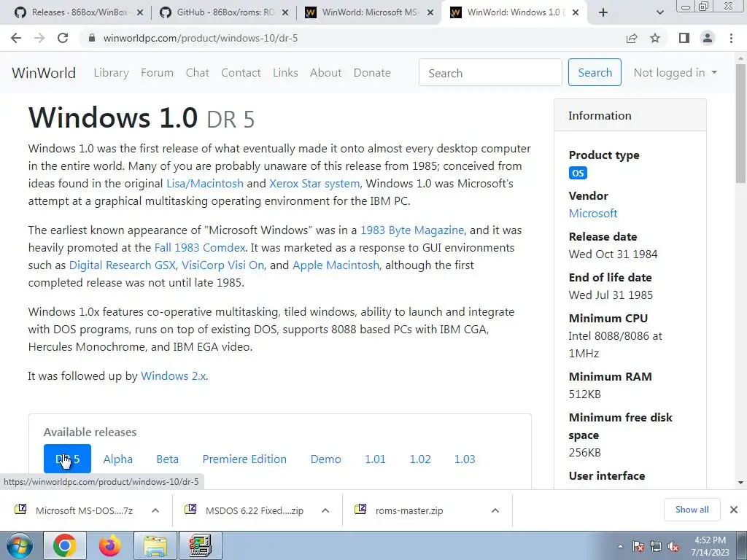Open the 1983 Byte Magazine link
The height and width of the screenshot is (560, 747).
coord(412,230)
